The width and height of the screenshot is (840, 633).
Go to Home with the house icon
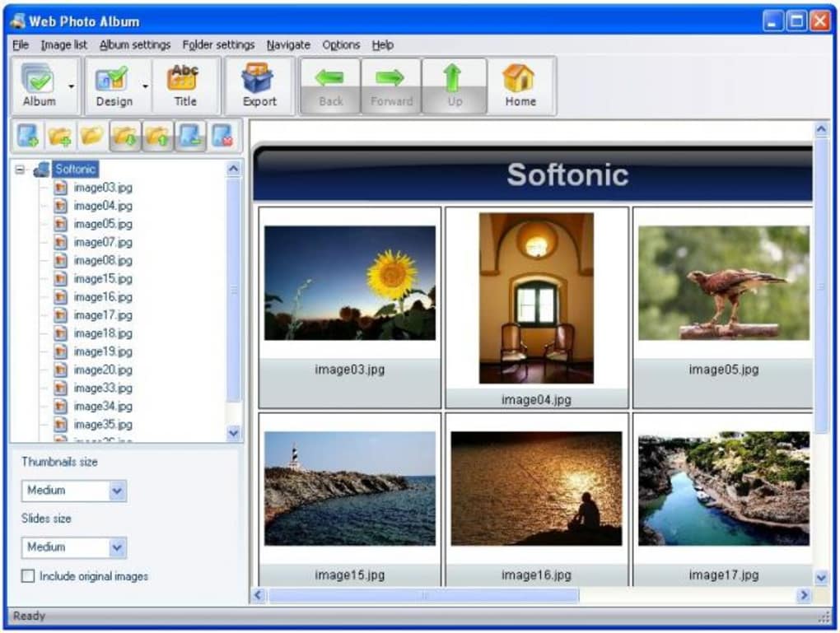pos(519,78)
